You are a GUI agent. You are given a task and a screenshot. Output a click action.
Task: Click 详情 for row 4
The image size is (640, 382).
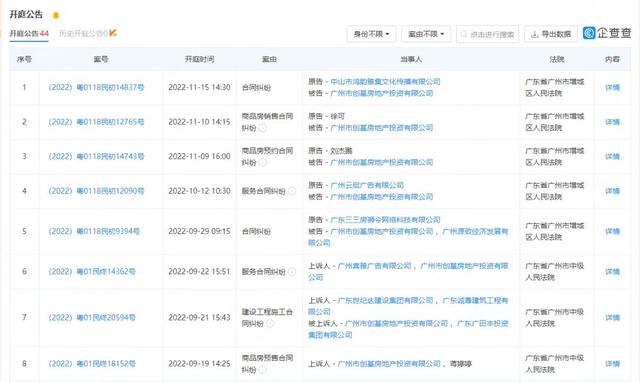click(612, 191)
